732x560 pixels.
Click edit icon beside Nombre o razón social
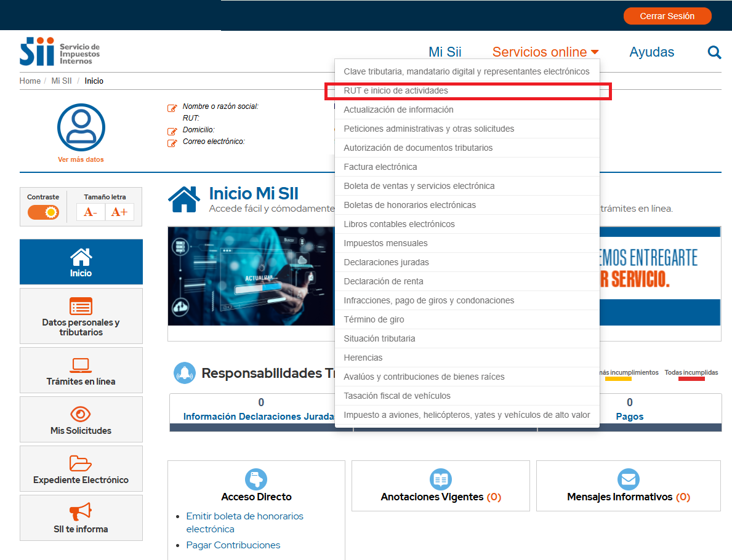point(172,108)
